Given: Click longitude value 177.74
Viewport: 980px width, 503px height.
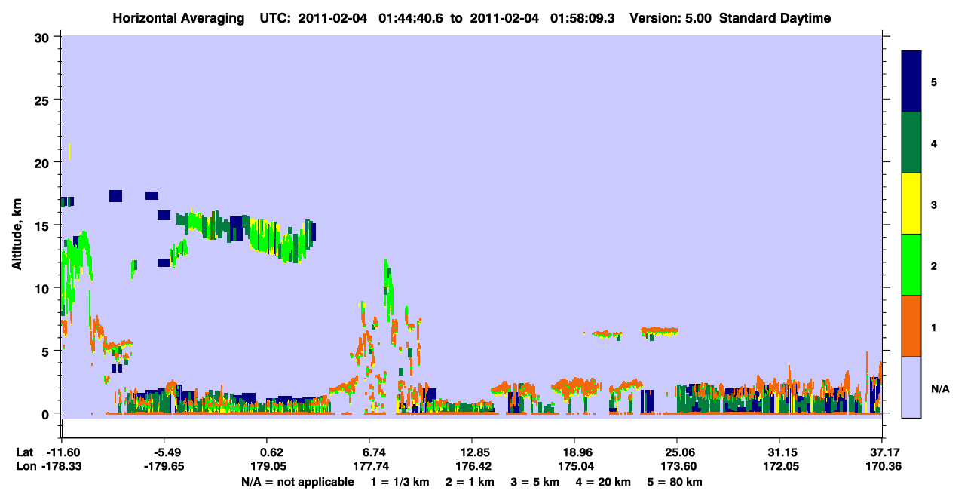Looking at the screenshot, I should click(x=369, y=466).
